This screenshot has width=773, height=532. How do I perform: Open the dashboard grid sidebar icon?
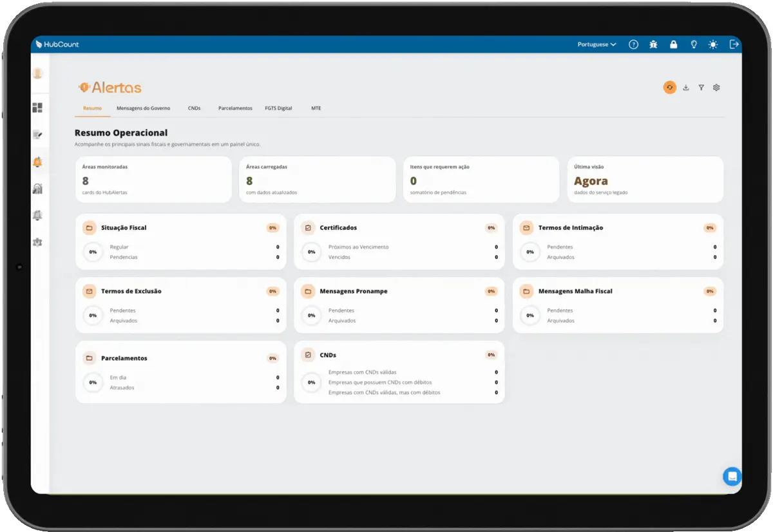[x=37, y=108]
